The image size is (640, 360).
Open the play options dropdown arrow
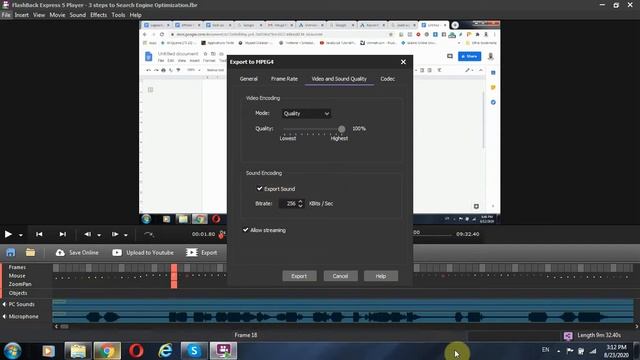coord(21,236)
